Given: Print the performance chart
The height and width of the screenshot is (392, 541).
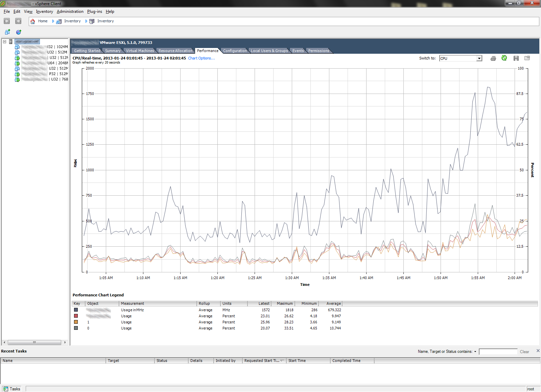Looking at the screenshot, I should [493, 58].
